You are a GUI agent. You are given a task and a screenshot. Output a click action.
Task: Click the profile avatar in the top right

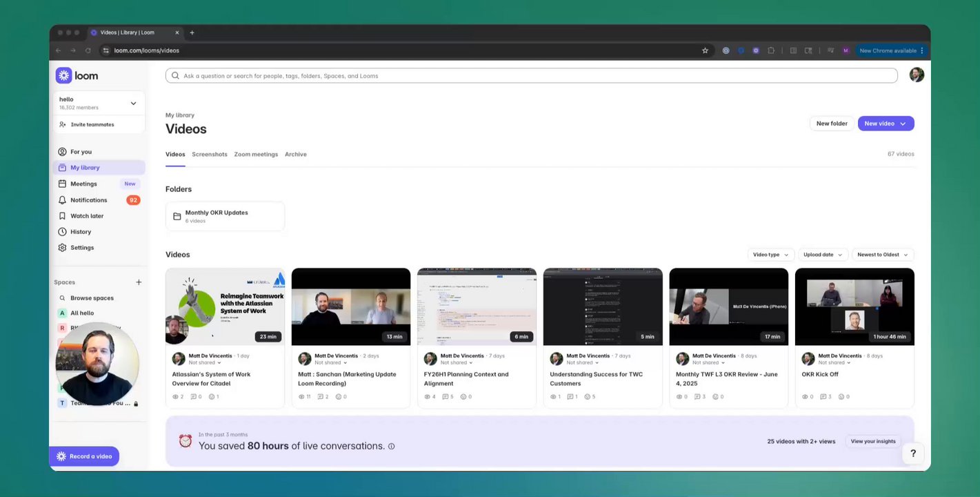tap(917, 75)
